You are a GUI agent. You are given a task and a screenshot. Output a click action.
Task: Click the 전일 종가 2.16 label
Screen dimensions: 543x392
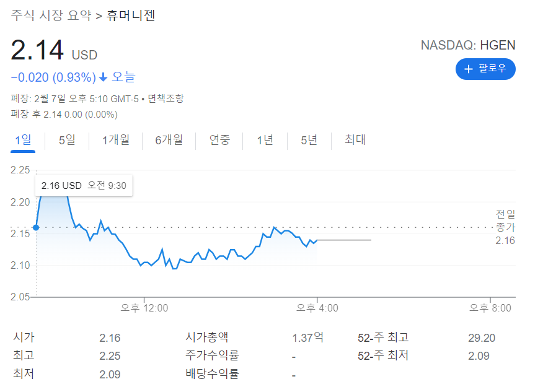505,227
